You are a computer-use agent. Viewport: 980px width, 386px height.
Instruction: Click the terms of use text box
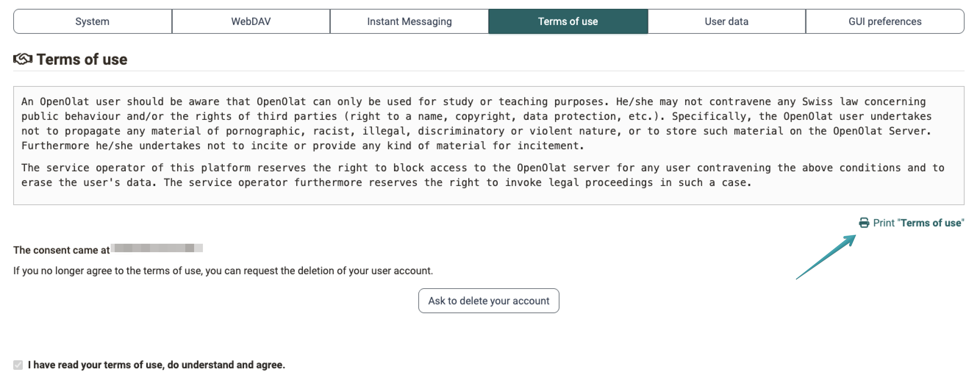tap(489, 146)
